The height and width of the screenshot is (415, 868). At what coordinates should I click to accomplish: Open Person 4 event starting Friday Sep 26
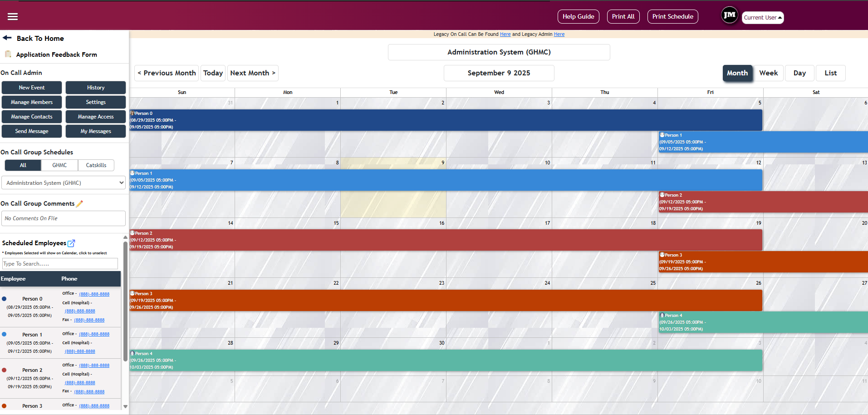(763, 322)
